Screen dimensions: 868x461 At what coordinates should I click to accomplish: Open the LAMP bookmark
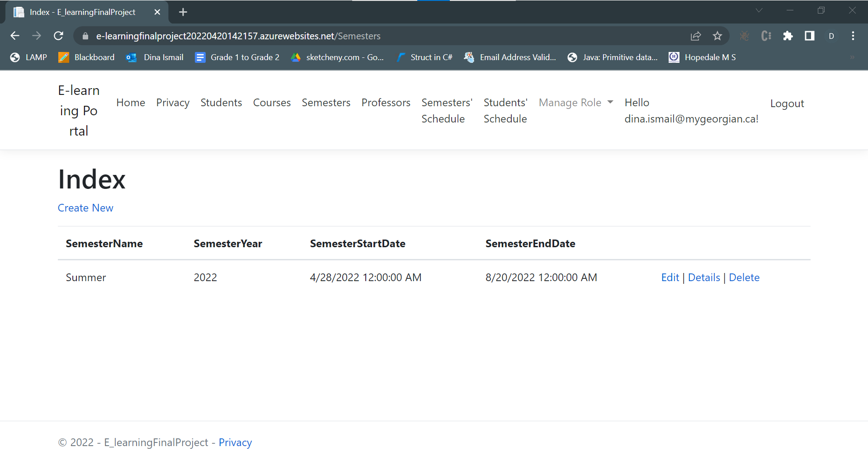click(x=28, y=57)
